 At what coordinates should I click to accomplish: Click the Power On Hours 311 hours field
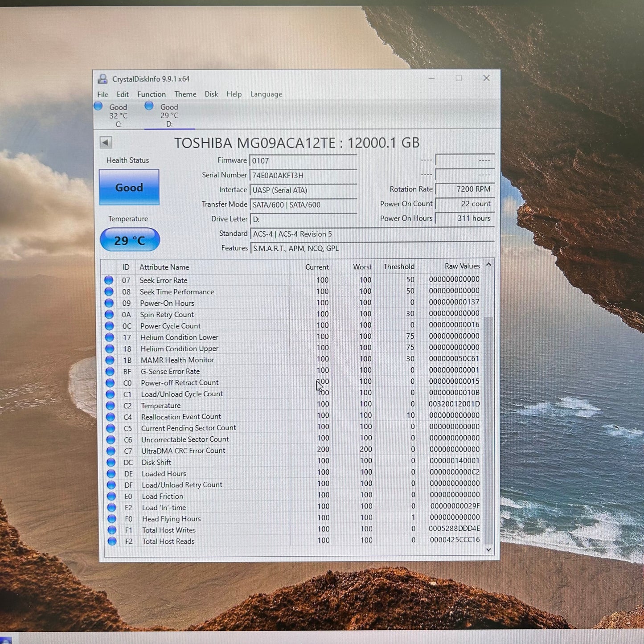point(464,218)
